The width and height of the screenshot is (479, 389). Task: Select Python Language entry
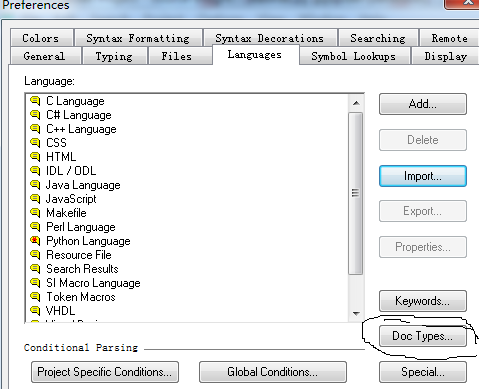pos(88,241)
